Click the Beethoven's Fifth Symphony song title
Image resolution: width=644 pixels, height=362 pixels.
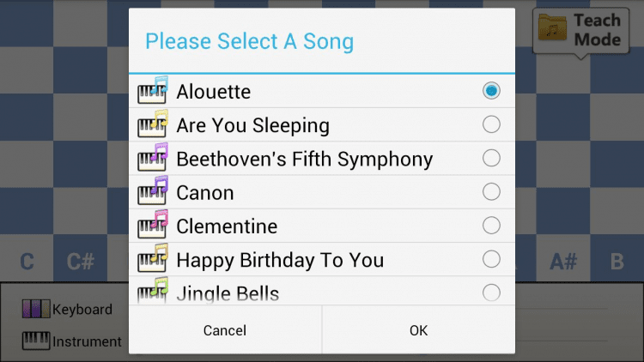[304, 159]
